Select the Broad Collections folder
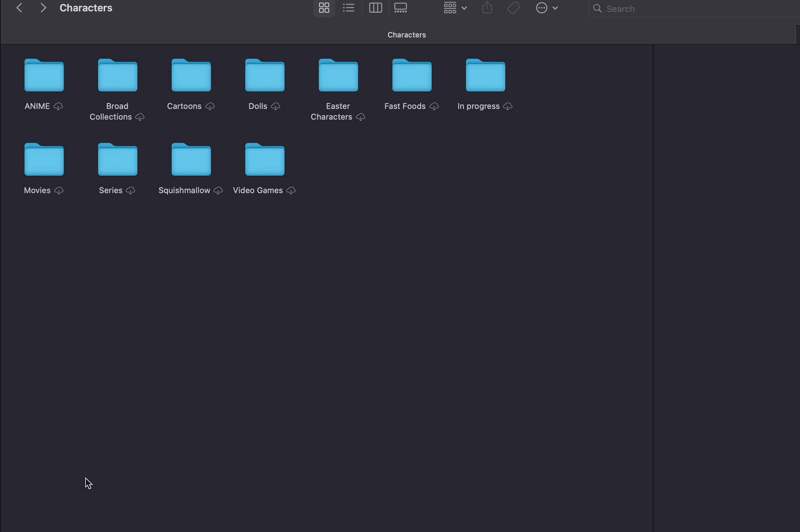This screenshot has width=800, height=532. pyautogui.click(x=118, y=76)
